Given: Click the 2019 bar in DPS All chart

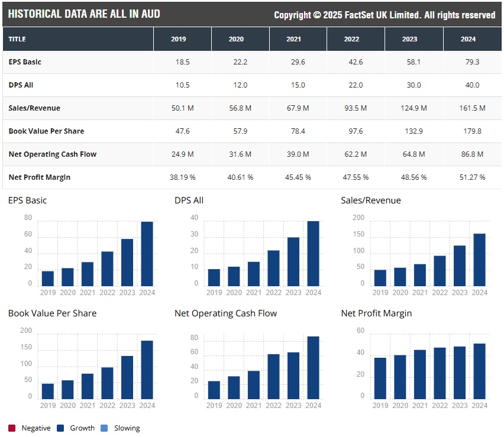Looking at the screenshot, I should [x=214, y=277].
